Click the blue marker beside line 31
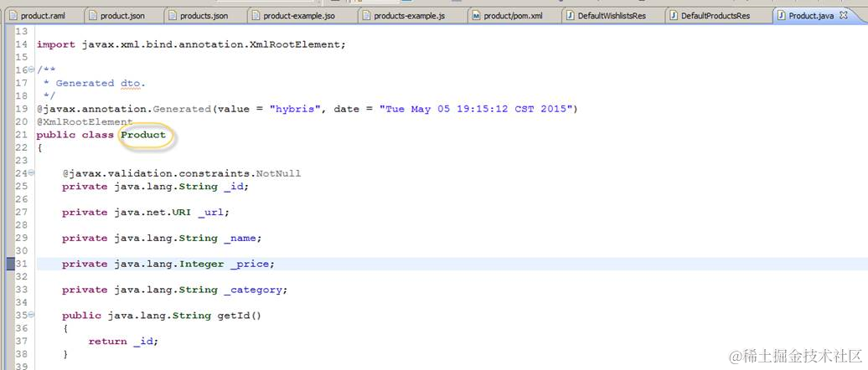Image resolution: width=868 pixels, height=370 pixels. pyautogui.click(x=11, y=264)
